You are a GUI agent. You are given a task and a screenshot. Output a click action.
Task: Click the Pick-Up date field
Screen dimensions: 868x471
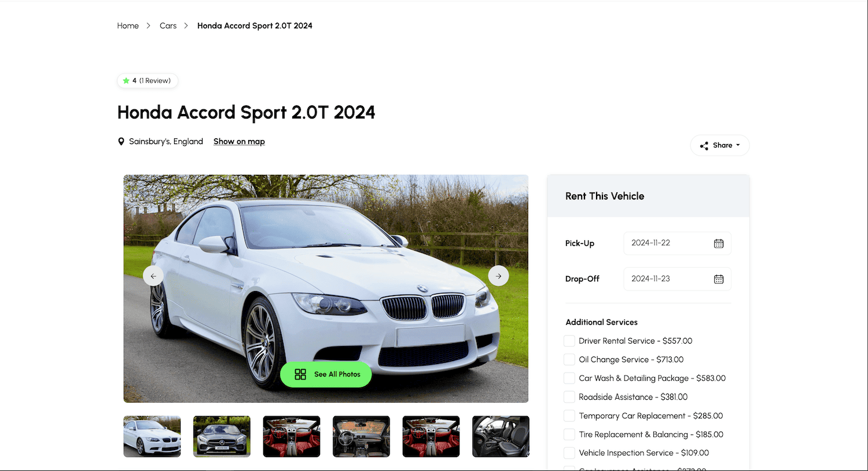(668, 243)
